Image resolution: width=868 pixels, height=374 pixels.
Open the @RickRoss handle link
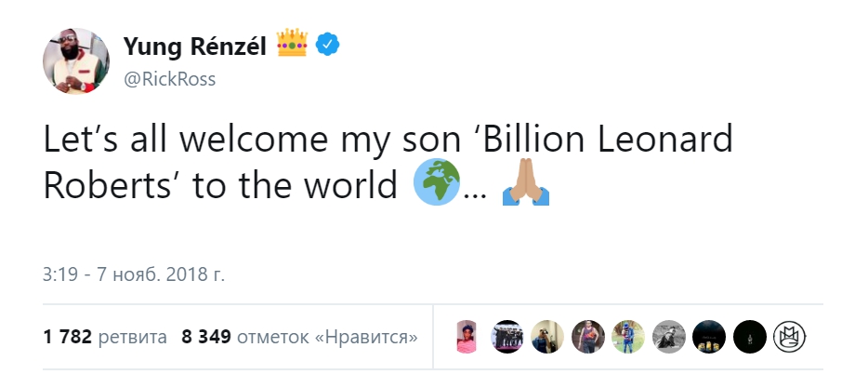click(169, 79)
